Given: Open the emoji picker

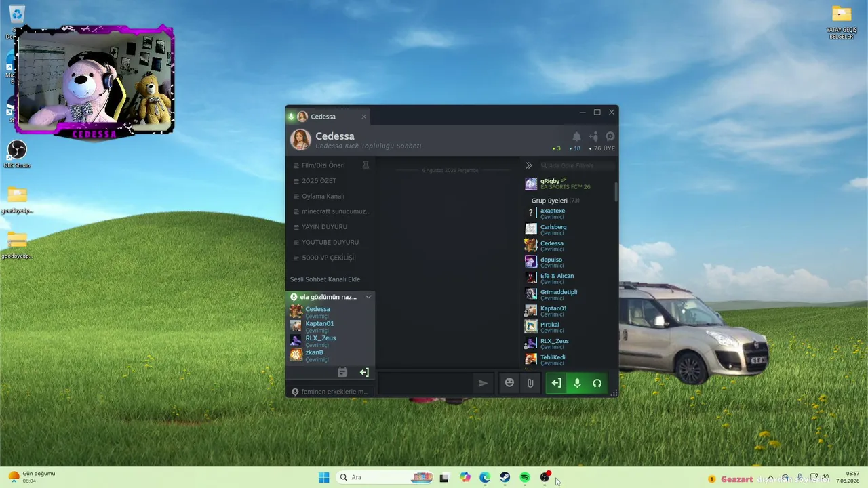Looking at the screenshot, I should point(509,383).
